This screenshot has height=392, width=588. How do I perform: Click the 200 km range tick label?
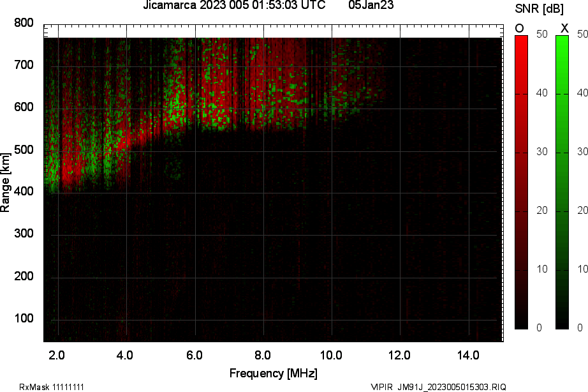[x=24, y=276]
